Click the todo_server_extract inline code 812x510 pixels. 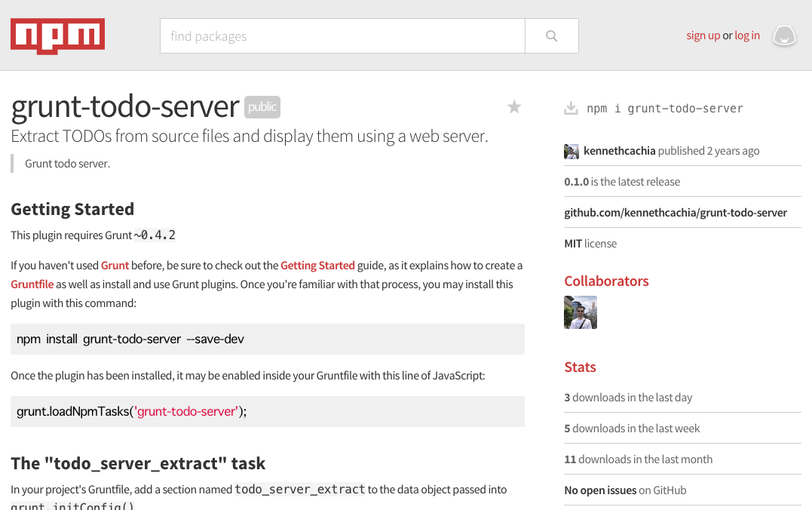click(x=300, y=490)
